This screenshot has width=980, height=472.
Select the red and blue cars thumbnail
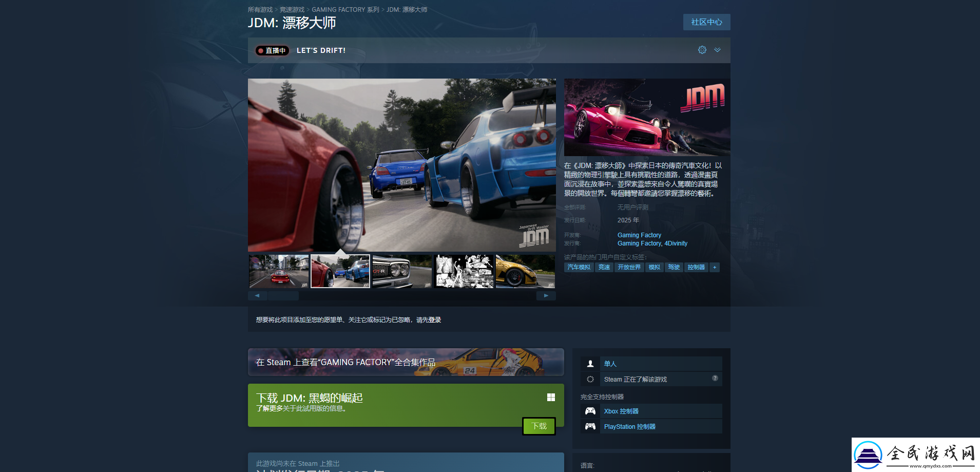pyautogui.click(x=340, y=271)
